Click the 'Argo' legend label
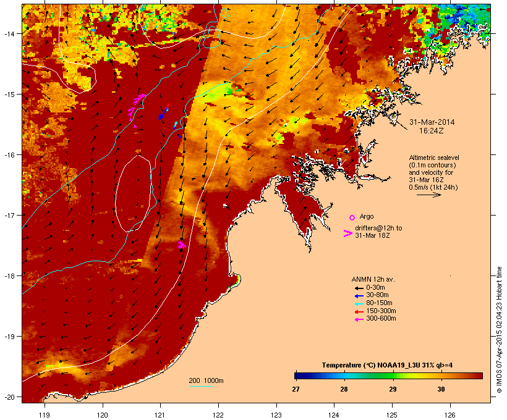 click(x=367, y=216)
